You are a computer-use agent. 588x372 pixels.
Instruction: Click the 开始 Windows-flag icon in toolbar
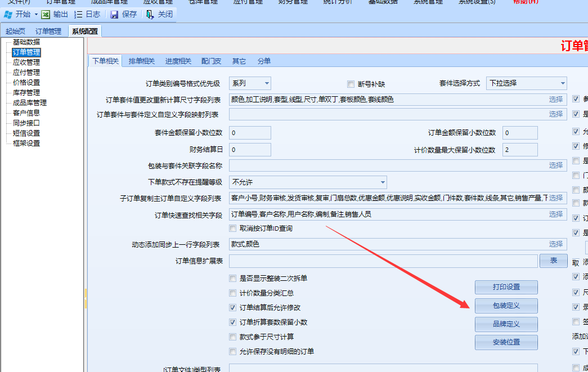coord(8,14)
